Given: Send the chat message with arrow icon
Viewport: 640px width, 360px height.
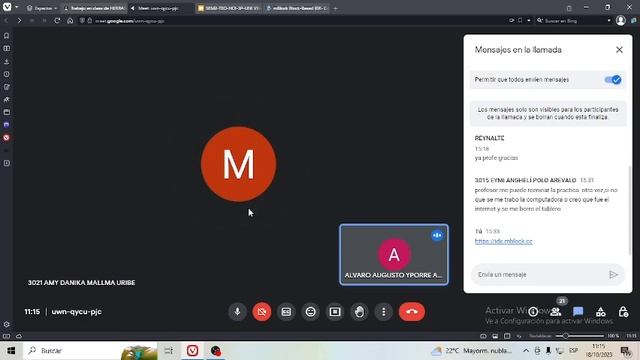Looking at the screenshot, I should [x=613, y=275].
